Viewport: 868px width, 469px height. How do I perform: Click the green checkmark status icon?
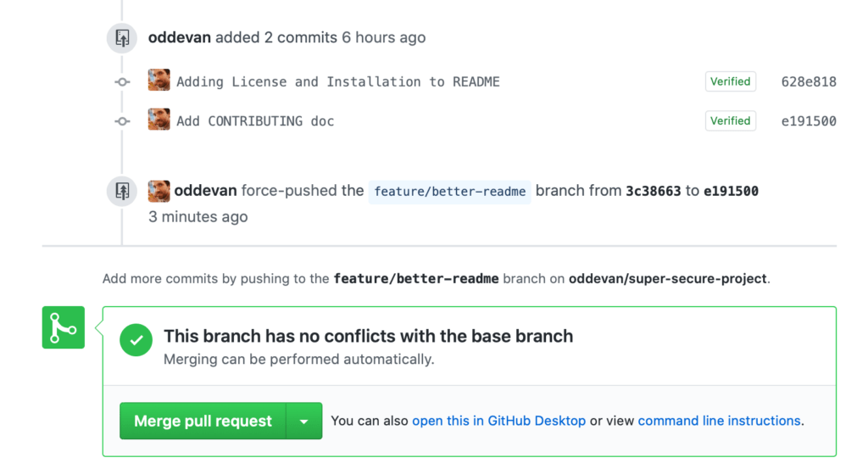pos(136,340)
